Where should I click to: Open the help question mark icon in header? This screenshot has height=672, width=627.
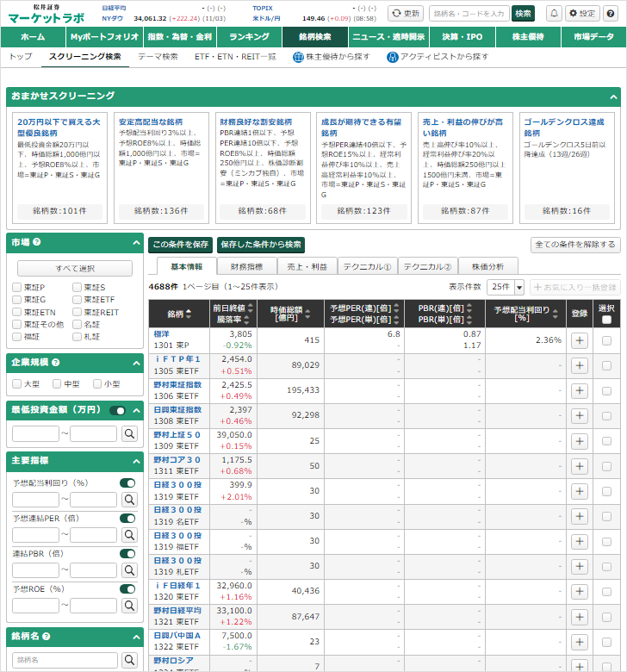click(611, 13)
